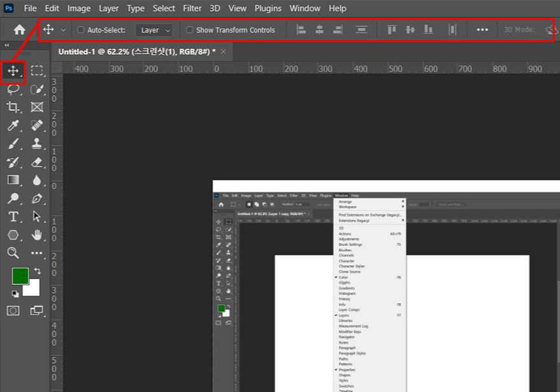Screen dimensions: 560x392
Task: Open more align and distribute options
Action: [x=482, y=30]
